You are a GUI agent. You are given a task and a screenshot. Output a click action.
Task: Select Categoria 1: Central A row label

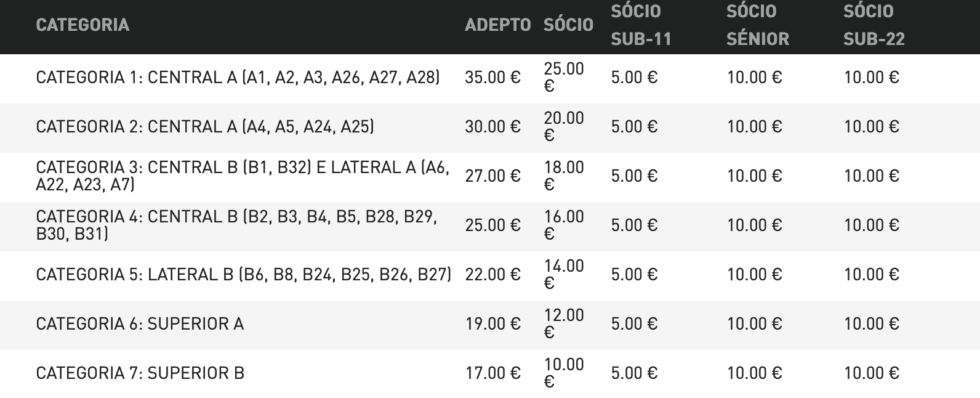tap(238, 78)
